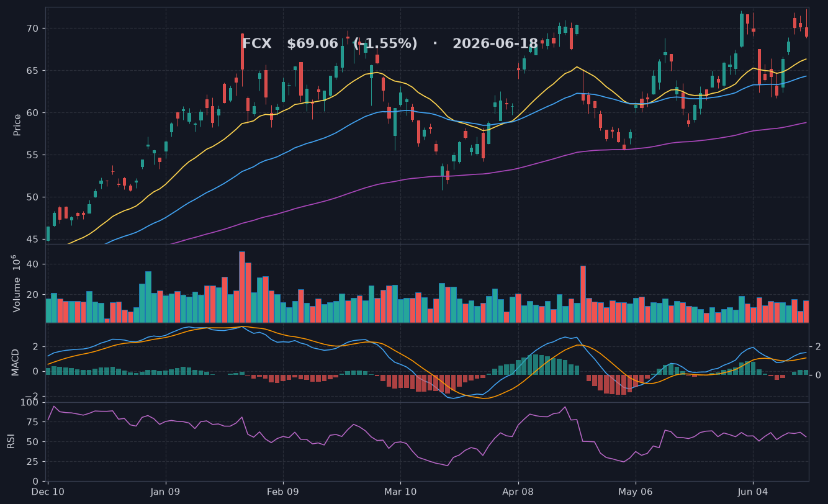828x504 pixels.
Task: Click the Feb 09 date tick
Action: tap(283, 491)
